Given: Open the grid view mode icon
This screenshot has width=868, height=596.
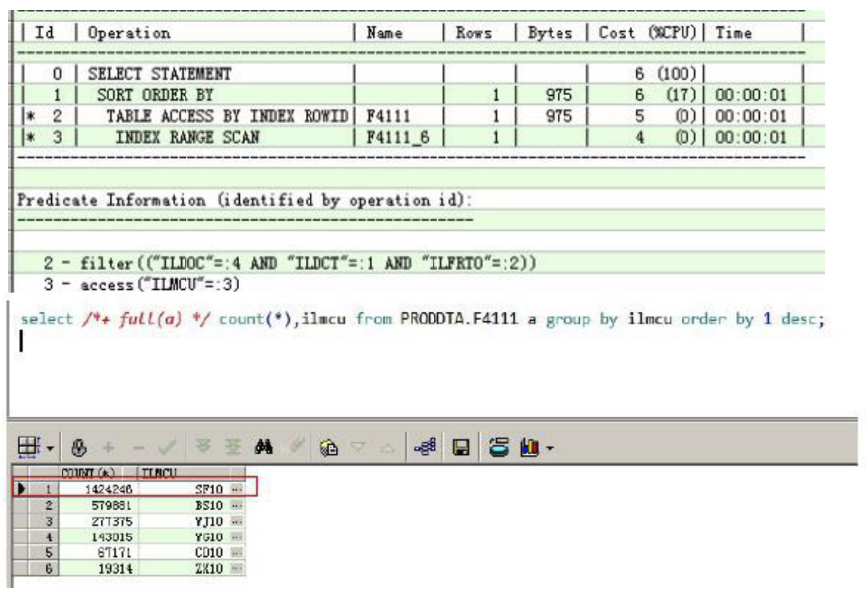Looking at the screenshot, I should point(28,447).
